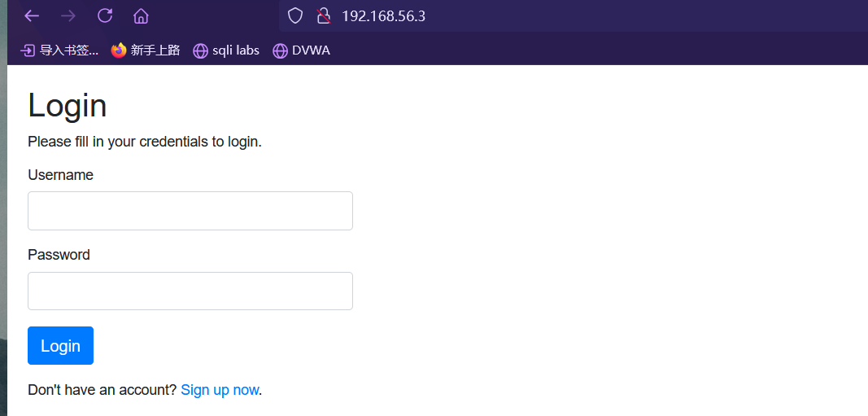Show insecure connection info via the lock icon

click(x=324, y=15)
